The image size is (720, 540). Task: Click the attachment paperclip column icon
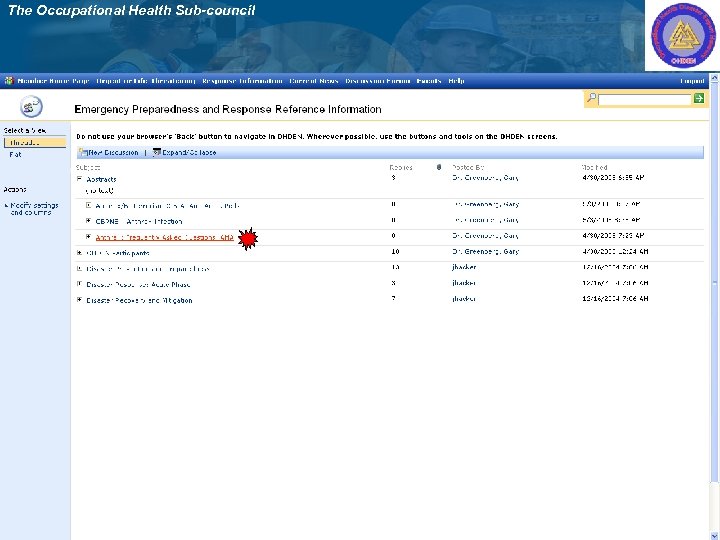(439, 168)
